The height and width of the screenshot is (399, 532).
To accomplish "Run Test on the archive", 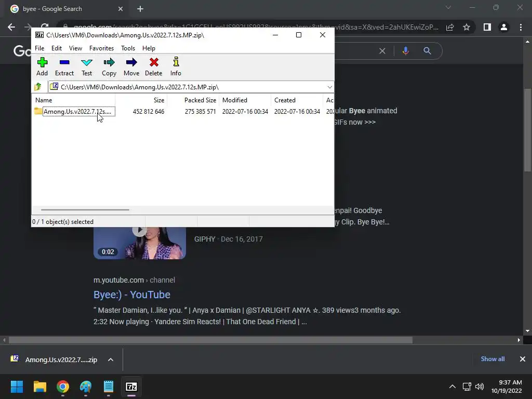I will coord(87,66).
